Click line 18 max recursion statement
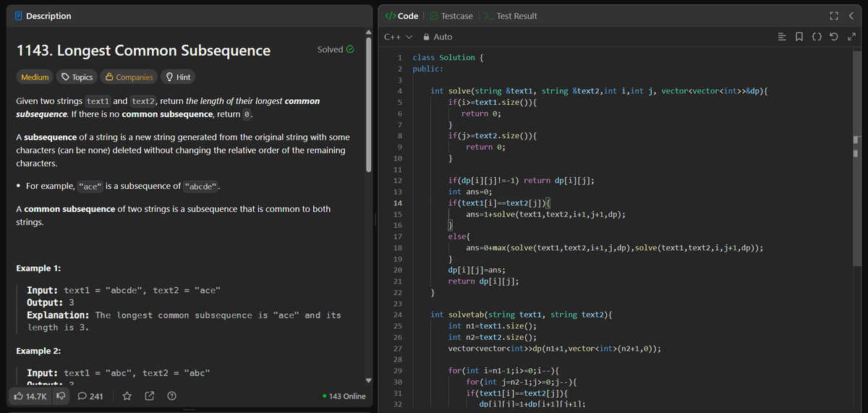The width and height of the screenshot is (868, 413). [614, 248]
